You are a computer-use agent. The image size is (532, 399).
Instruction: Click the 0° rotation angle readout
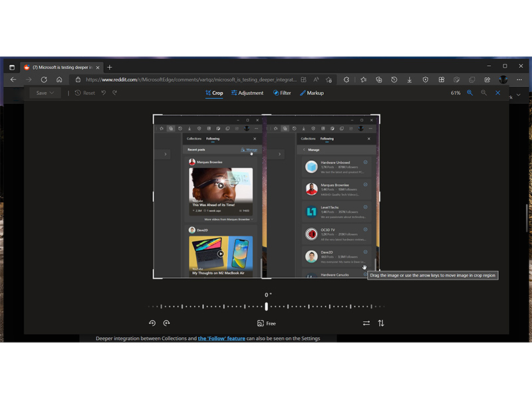pos(268,295)
